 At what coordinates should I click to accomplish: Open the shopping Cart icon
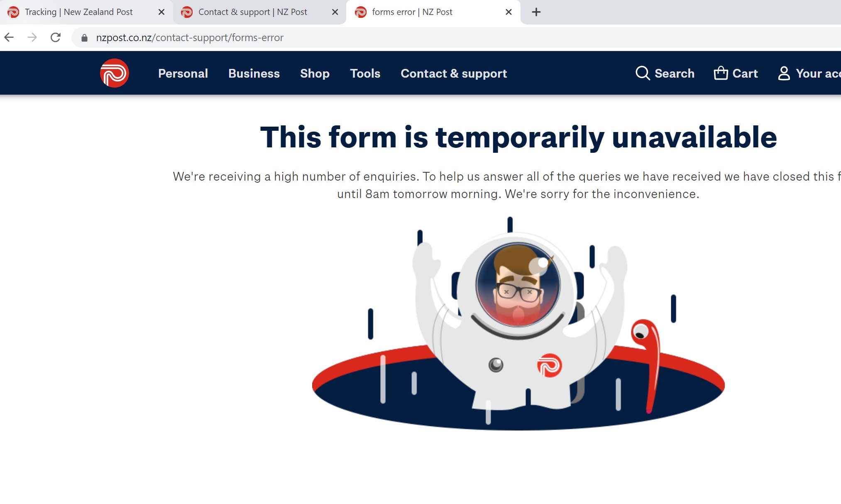(x=721, y=73)
